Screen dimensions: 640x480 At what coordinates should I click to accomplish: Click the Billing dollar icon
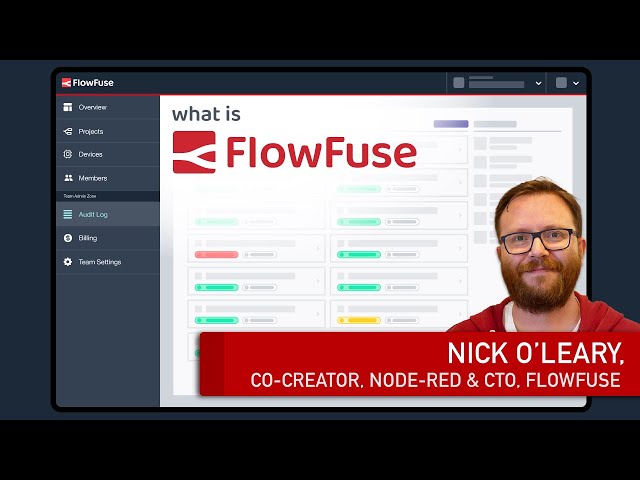(x=68, y=238)
